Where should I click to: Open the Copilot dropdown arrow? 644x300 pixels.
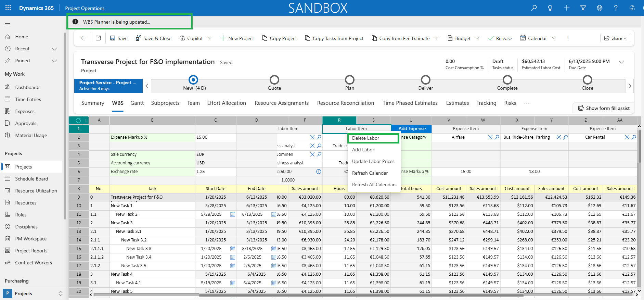[210, 38]
